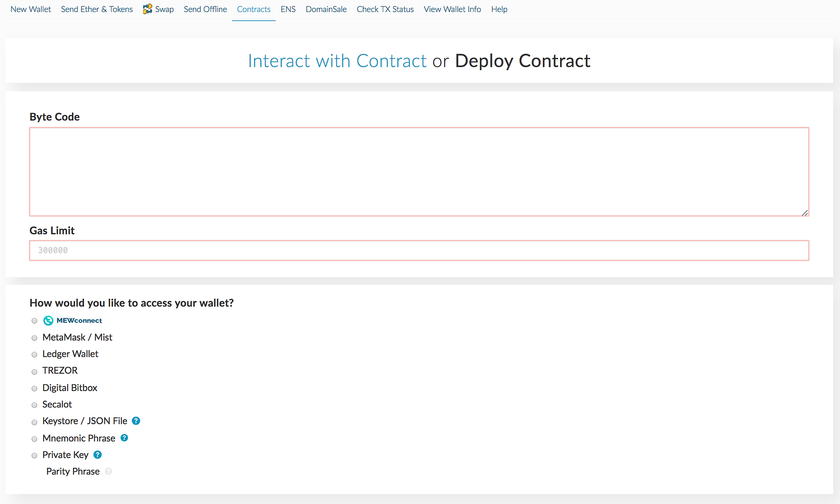Grab the Byte Code textarea resize handle

[805, 213]
